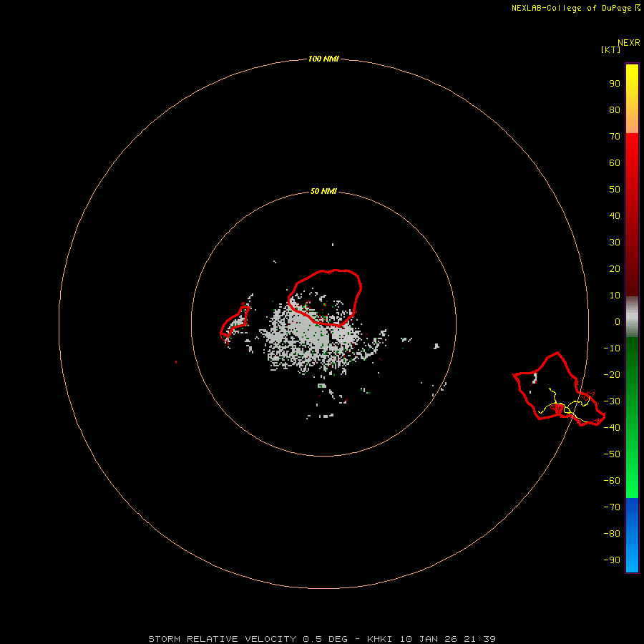Screen dimensions: 644x644
Task: Click the -90 knot scale label
Action: click(x=612, y=560)
